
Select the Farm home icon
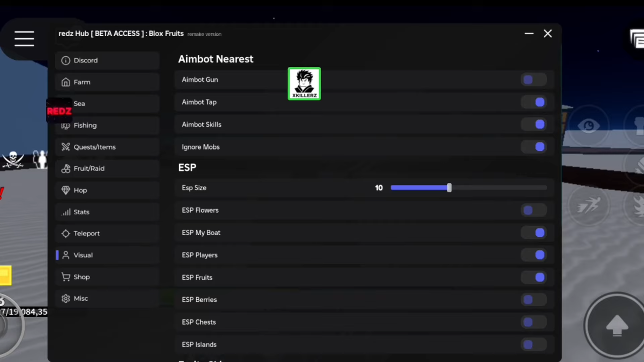65,82
